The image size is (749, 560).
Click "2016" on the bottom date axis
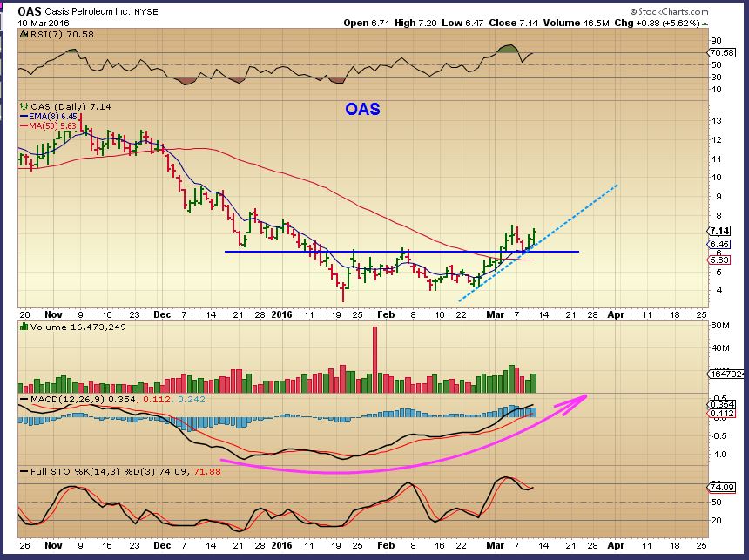(281, 545)
